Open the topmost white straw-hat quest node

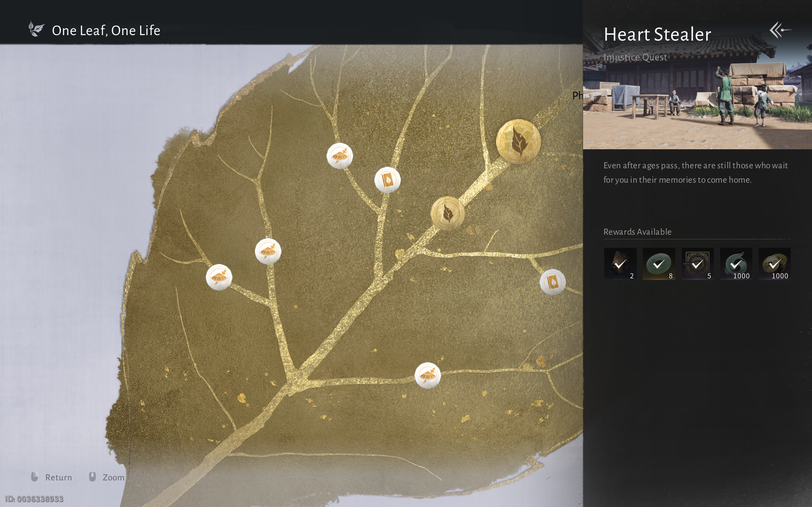(340, 156)
